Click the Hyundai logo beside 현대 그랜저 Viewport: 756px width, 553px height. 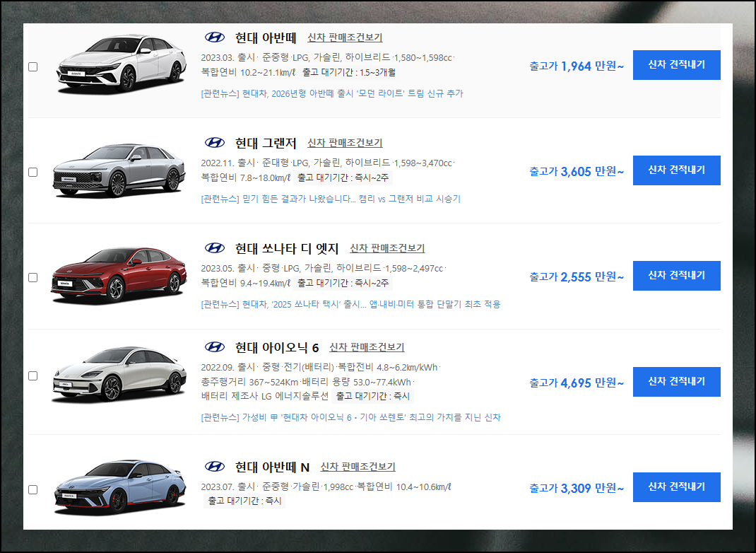point(215,142)
